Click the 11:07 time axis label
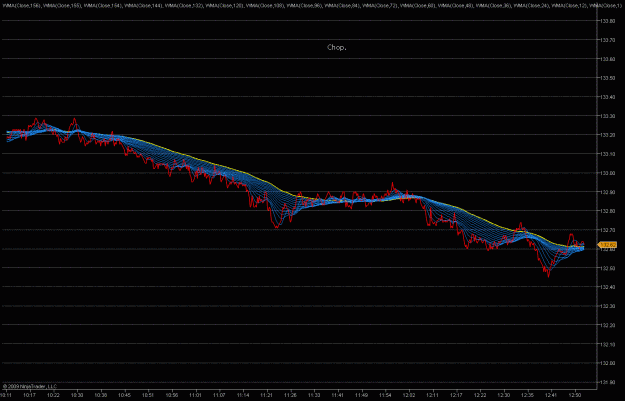The image size is (625, 401). click(219, 395)
